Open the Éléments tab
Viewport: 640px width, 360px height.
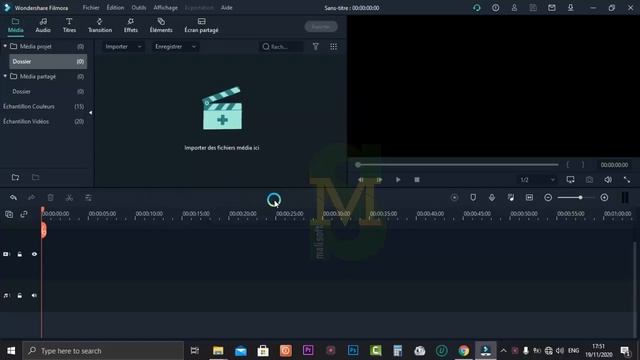(x=161, y=25)
